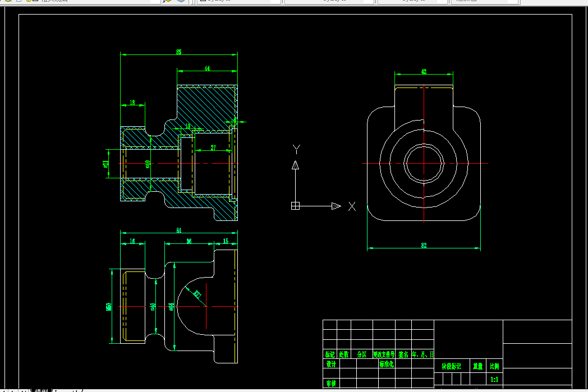588x392 pixels.
Task: Select the 44 dimension text
Action: [x=207, y=68]
